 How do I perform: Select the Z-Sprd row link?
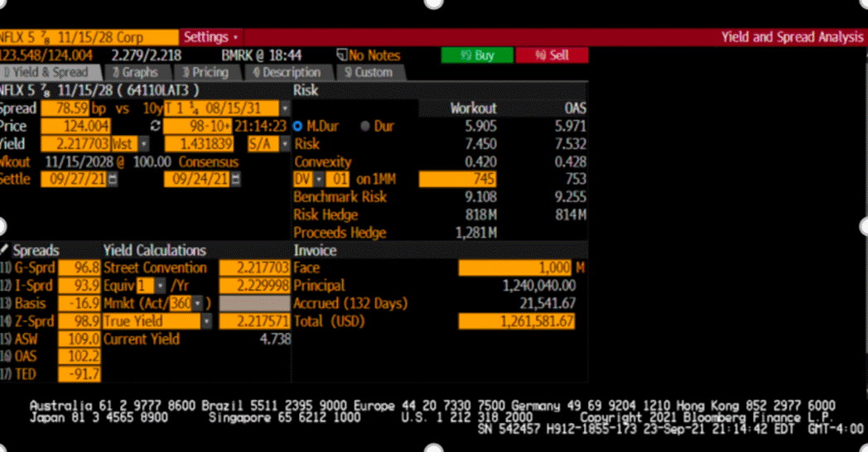[x=34, y=321]
